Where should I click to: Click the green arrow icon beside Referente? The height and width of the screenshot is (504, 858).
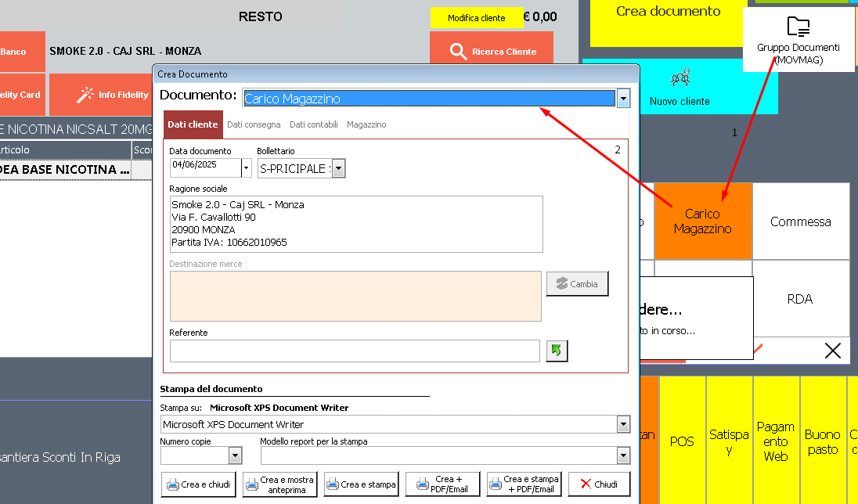click(x=557, y=351)
